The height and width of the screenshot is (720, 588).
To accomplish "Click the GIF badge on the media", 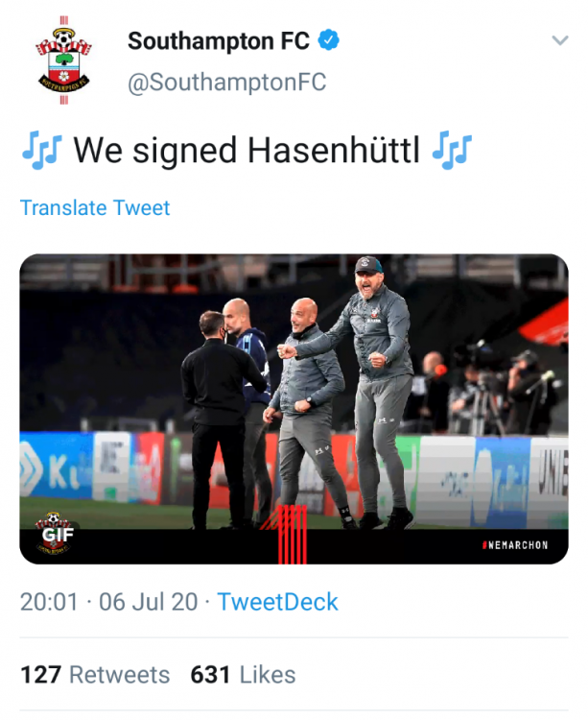I will pos(57,534).
